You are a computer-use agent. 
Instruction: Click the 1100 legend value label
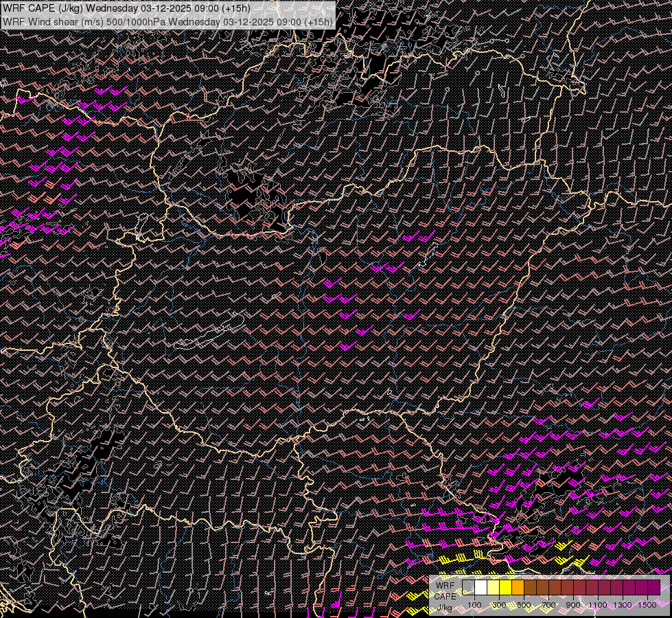[598, 604]
